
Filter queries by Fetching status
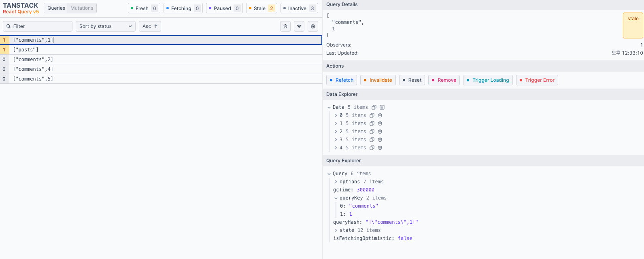point(183,8)
